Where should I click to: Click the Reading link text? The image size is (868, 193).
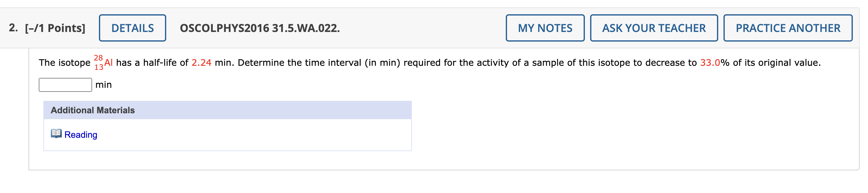pyautogui.click(x=80, y=134)
